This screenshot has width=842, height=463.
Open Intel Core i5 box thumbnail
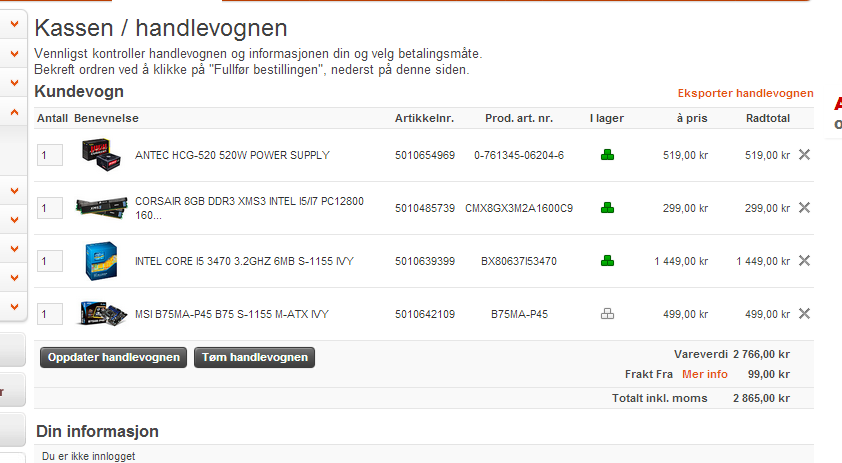101,261
